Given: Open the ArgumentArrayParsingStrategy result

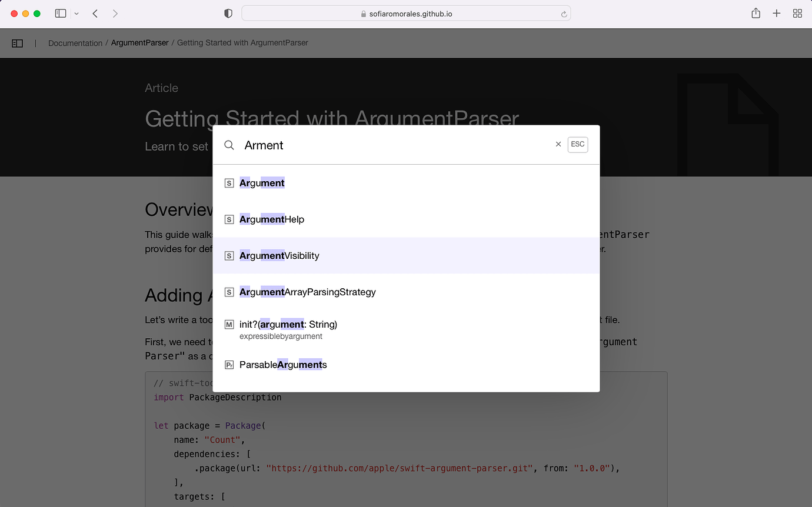Looking at the screenshot, I should click(x=308, y=292).
